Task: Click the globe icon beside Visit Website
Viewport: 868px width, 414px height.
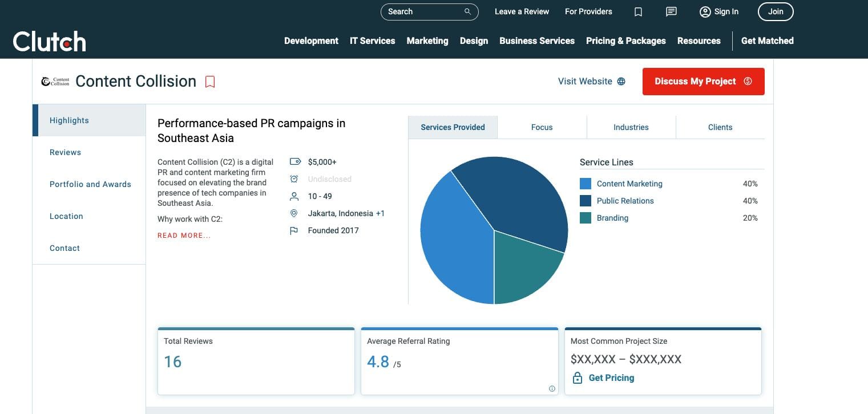Action: [621, 82]
